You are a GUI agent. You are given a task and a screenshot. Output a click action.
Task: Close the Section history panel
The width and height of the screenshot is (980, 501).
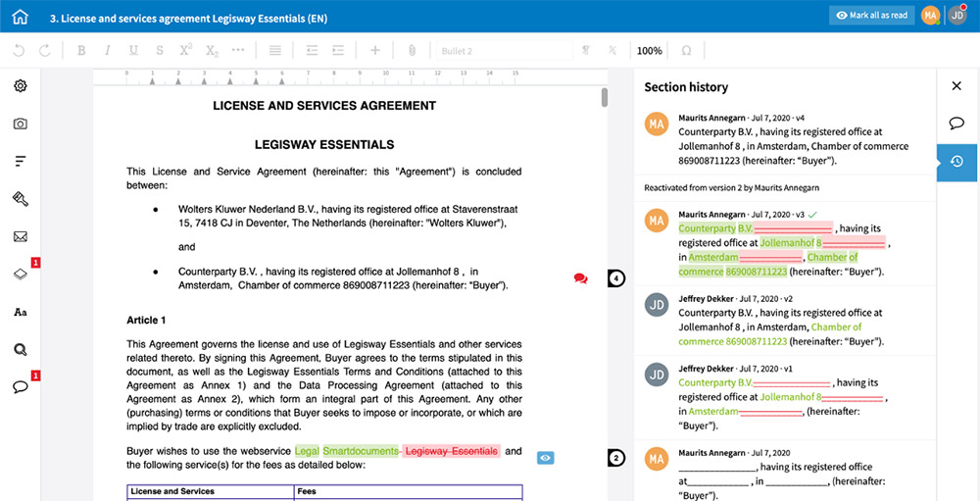point(956,85)
